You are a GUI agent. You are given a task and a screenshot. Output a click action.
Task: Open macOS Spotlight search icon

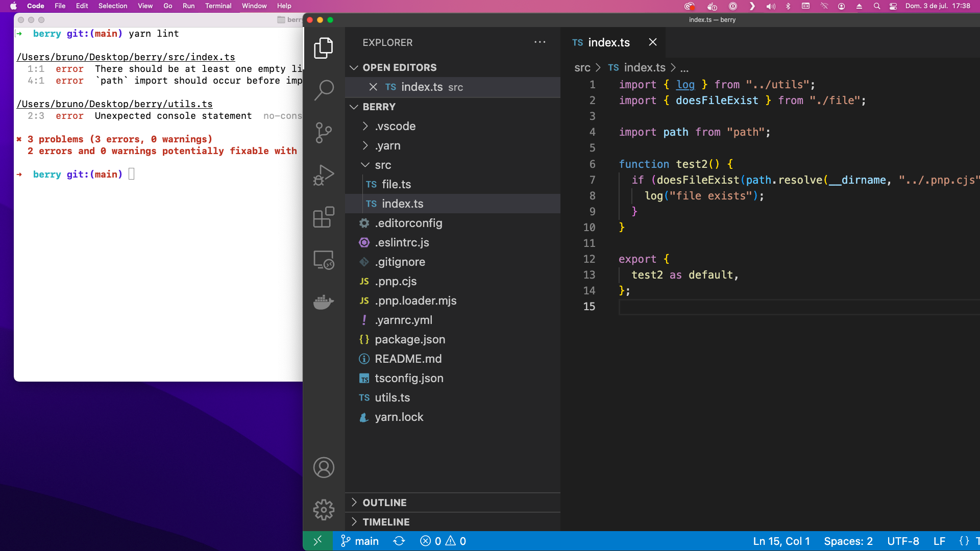[876, 6]
